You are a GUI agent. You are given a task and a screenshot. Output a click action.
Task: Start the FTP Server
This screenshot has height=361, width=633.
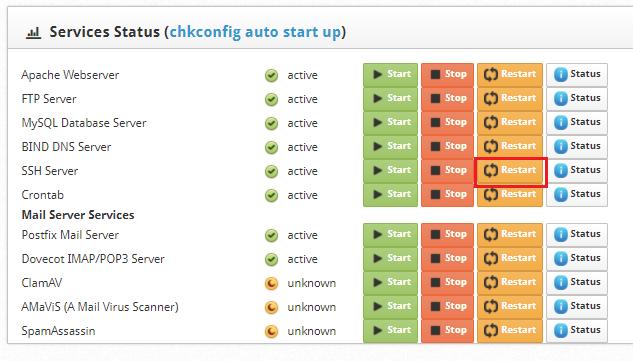(390, 99)
